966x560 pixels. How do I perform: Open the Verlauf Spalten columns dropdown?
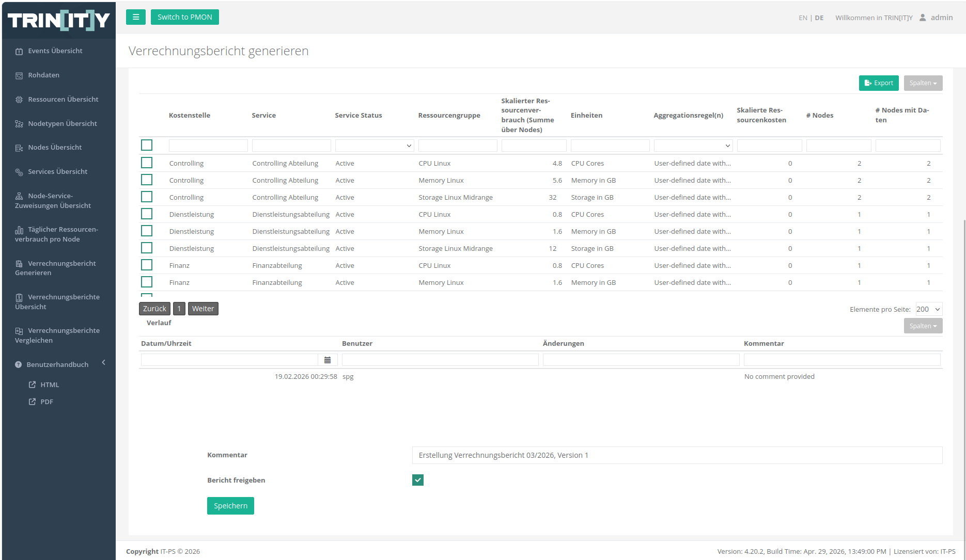pyautogui.click(x=923, y=326)
